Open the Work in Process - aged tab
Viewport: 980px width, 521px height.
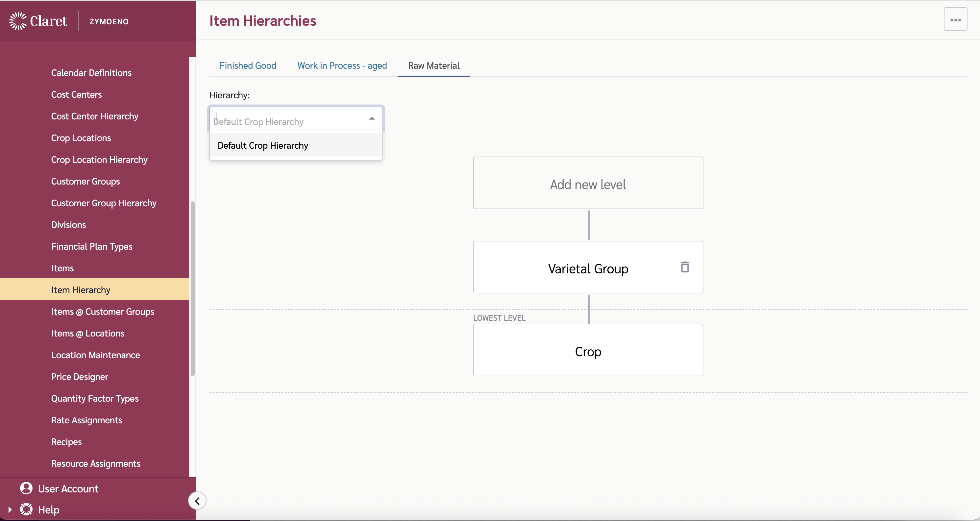click(x=342, y=65)
